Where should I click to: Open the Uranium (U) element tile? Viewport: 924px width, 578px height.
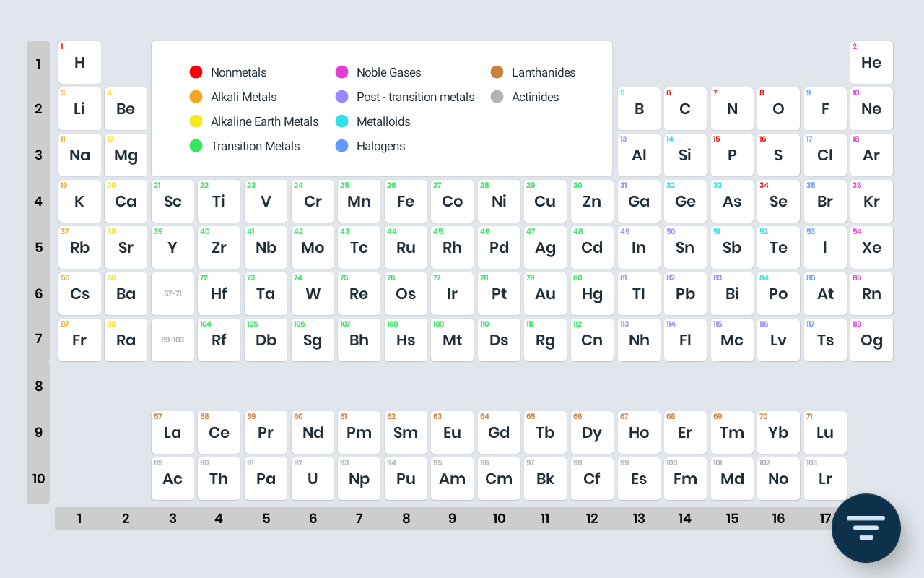(x=313, y=479)
